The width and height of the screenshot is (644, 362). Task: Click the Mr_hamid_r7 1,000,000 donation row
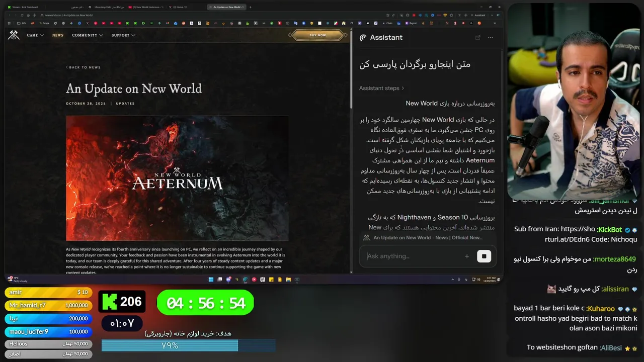[x=49, y=305]
